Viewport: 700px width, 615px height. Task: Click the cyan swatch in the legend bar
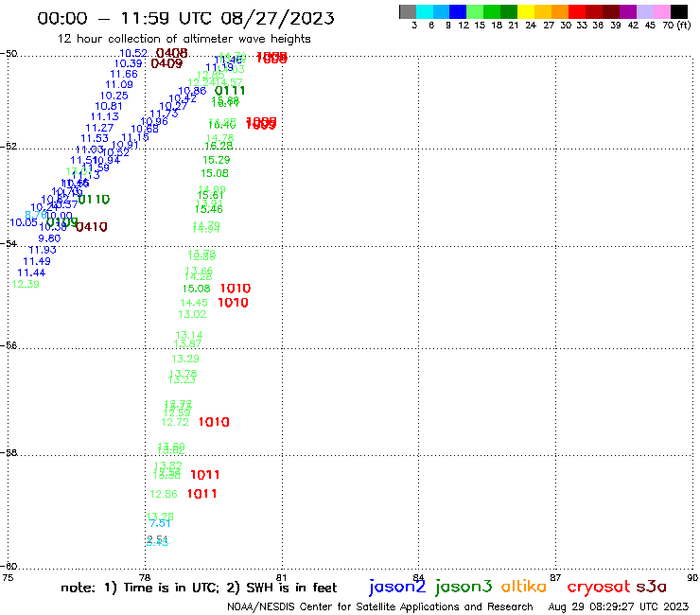pos(424,11)
